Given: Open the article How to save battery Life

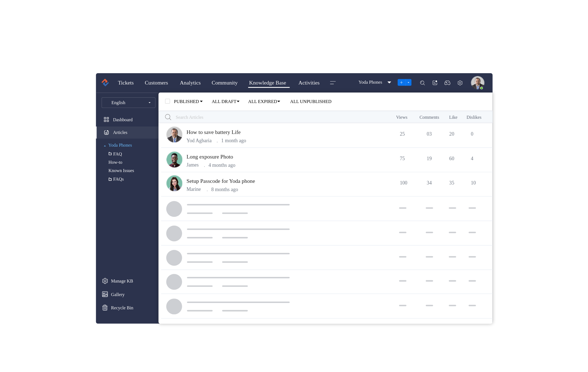Looking at the screenshot, I should (213, 132).
